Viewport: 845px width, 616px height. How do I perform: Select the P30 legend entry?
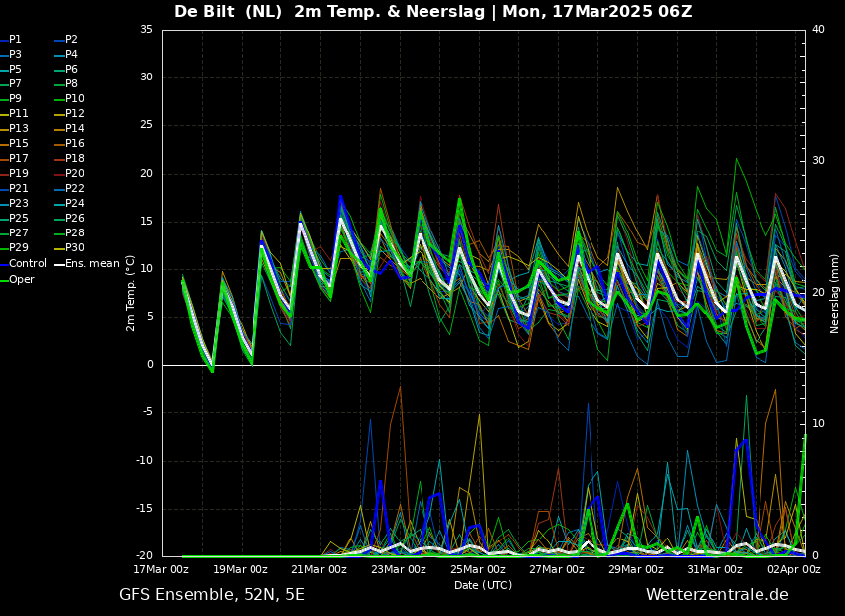[x=74, y=248]
